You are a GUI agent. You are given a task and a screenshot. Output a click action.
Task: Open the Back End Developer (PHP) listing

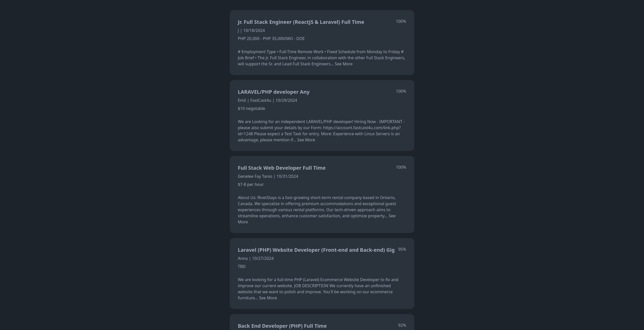[282, 326]
